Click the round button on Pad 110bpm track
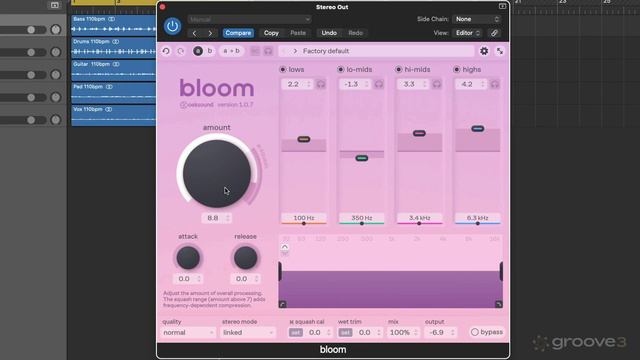This screenshot has height=360, width=640. coord(56,97)
